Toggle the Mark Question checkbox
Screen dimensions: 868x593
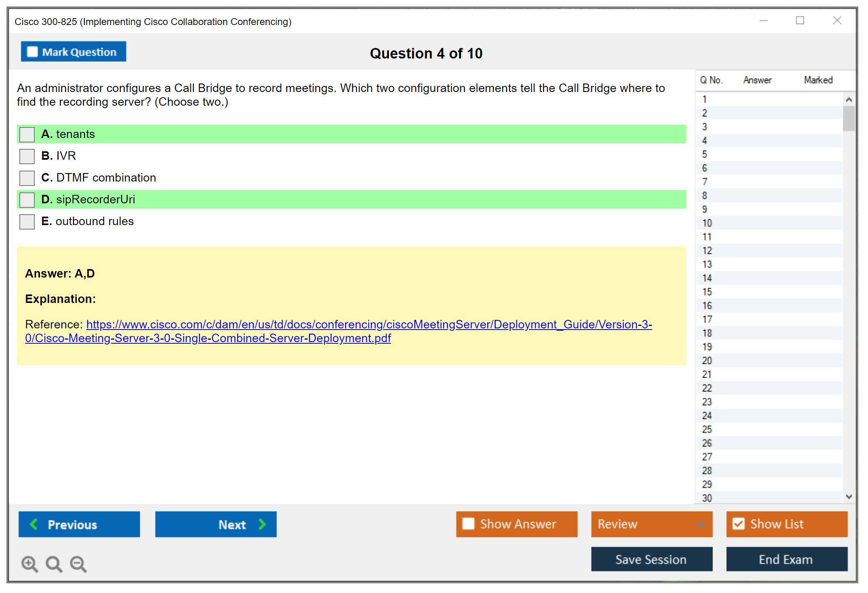pyautogui.click(x=32, y=52)
